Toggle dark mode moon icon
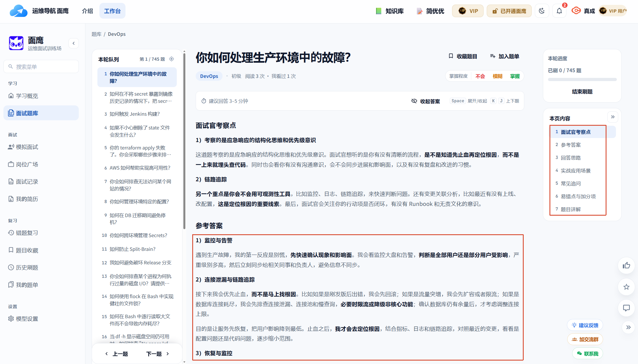638x364 pixels. [541, 11]
